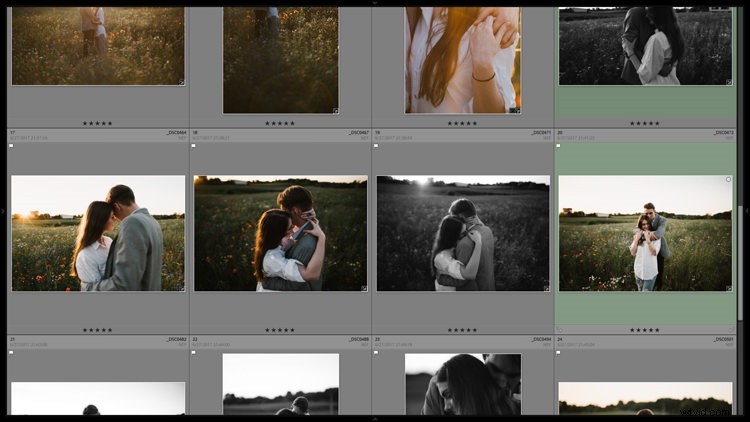Click index number 20 in cell header
750x422 pixels.
[560, 133]
